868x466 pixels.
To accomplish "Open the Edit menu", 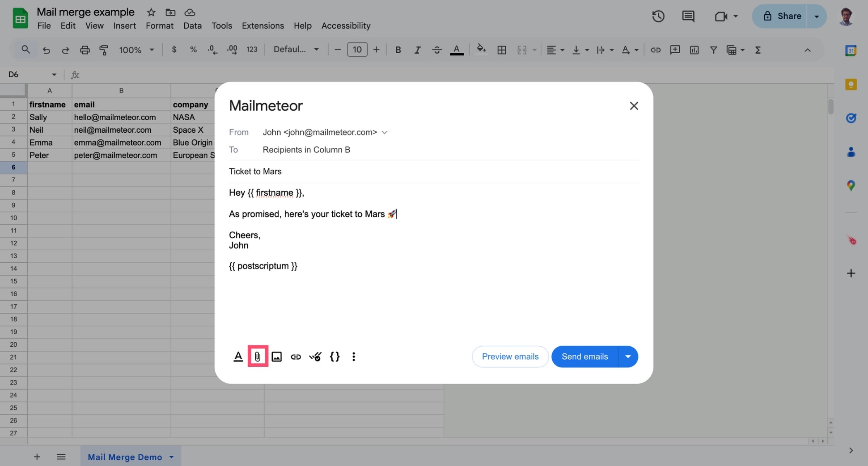I will (x=68, y=26).
